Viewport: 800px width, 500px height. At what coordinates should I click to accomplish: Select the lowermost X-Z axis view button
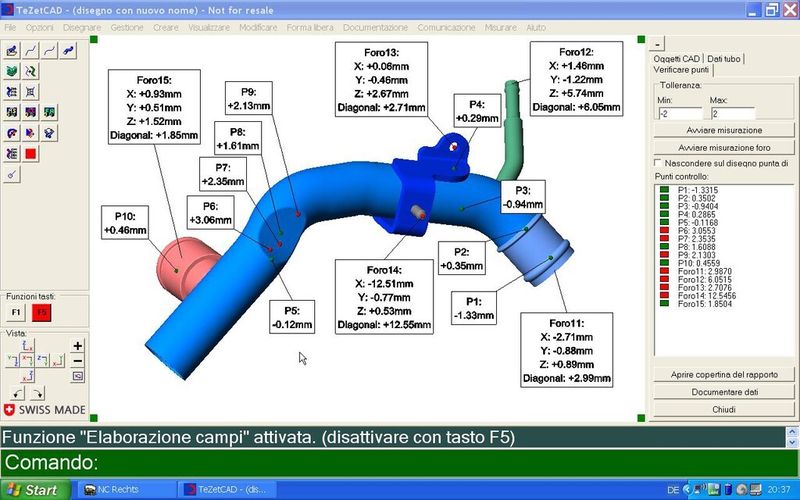pos(28,377)
